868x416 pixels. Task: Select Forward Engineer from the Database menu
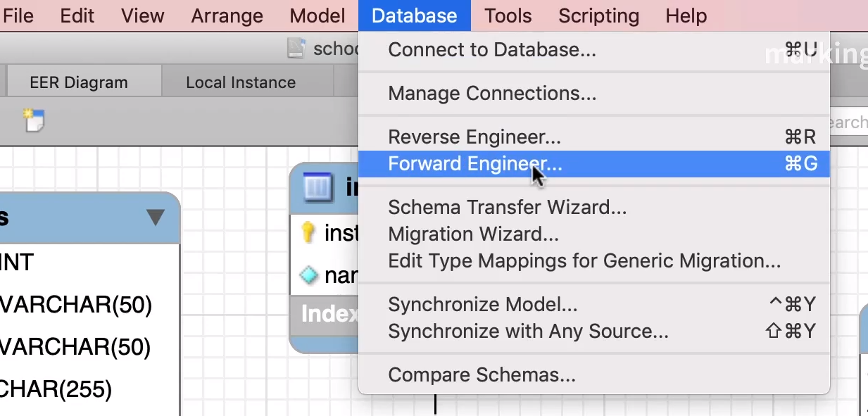[x=475, y=164]
